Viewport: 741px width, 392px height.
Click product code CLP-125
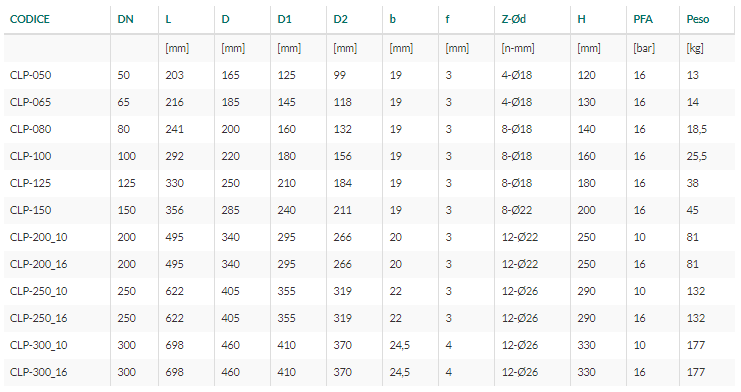point(31,183)
